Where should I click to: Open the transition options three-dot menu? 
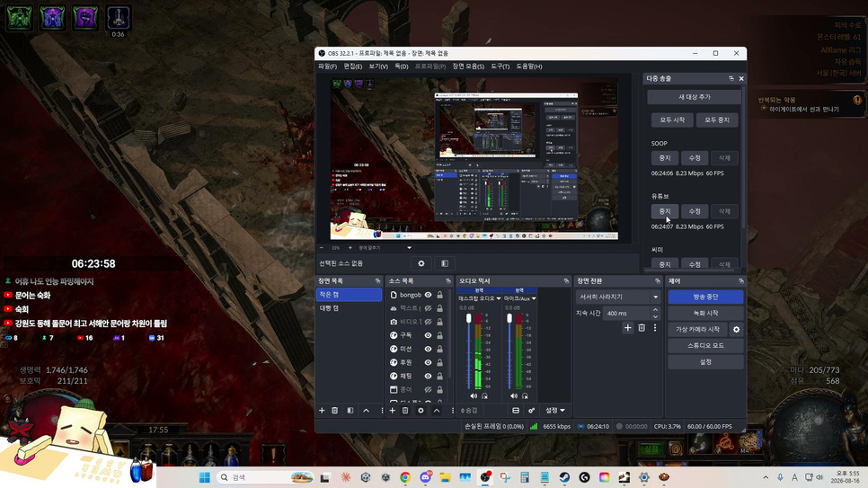[x=655, y=328]
